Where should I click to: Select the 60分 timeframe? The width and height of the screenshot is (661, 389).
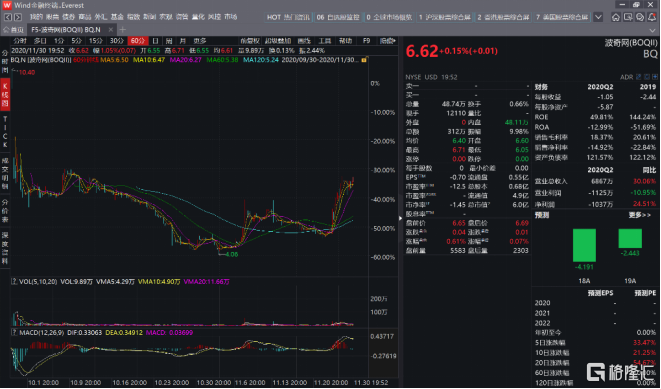(x=137, y=41)
